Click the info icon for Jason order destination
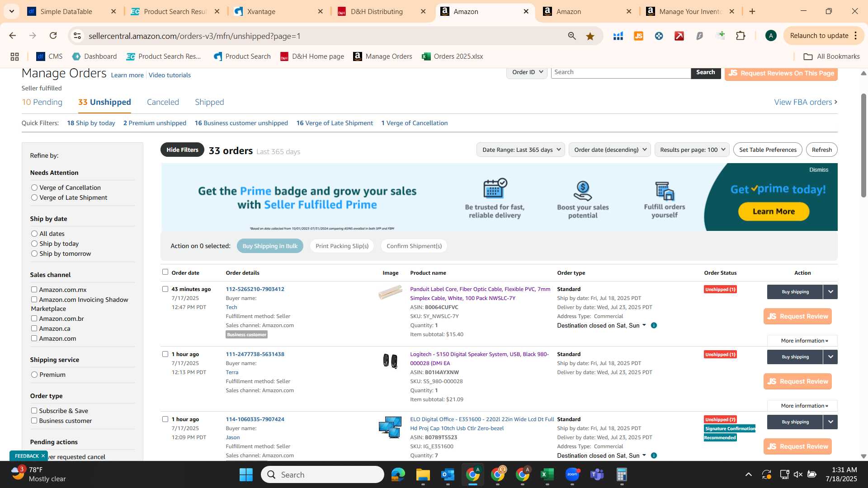This screenshot has width=868, height=488. pos(654,455)
